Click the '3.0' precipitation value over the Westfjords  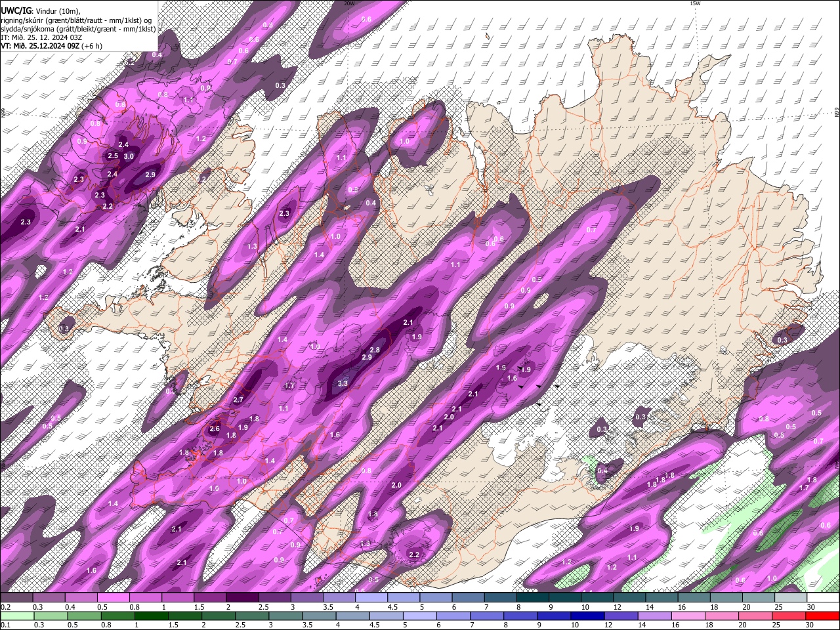pyautogui.click(x=129, y=156)
